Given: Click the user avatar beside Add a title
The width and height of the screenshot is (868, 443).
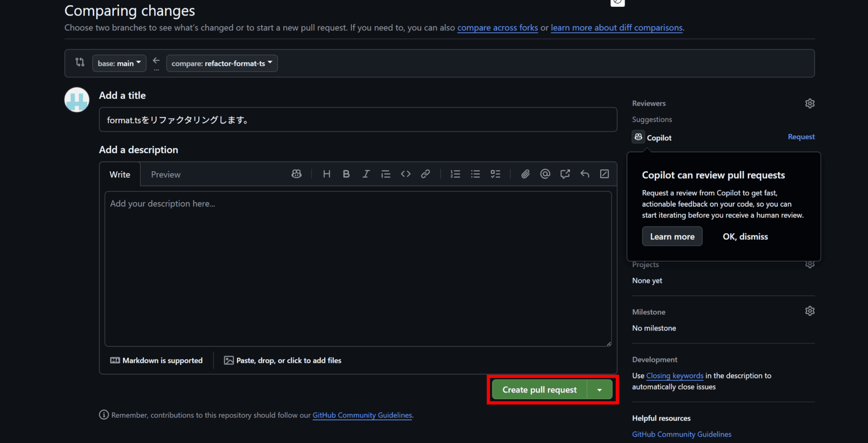Looking at the screenshot, I should click(x=77, y=100).
